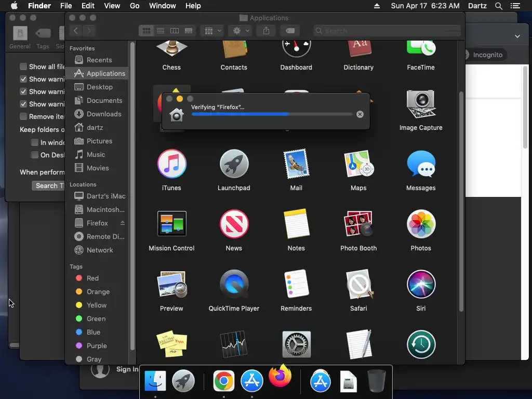Click the Firefox icon in the Dock
This screenshot has height=399, width=532.
(280, 376)
